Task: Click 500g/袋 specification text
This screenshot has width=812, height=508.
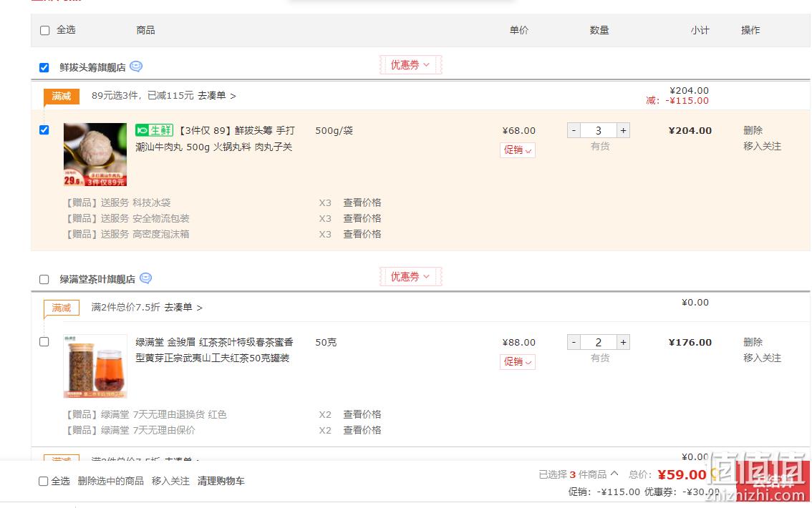Action: (334, 130)
